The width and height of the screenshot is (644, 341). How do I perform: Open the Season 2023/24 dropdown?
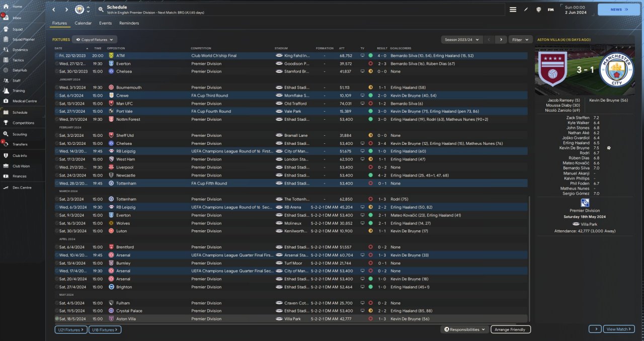[x=461, y=39]
